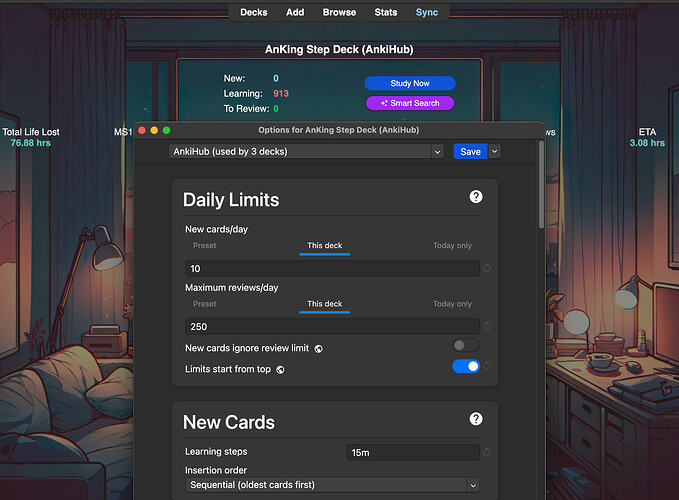Click the New cards/day input field
Image resolution: width=679 pixels, height=500 pixels.
[331, 269]
